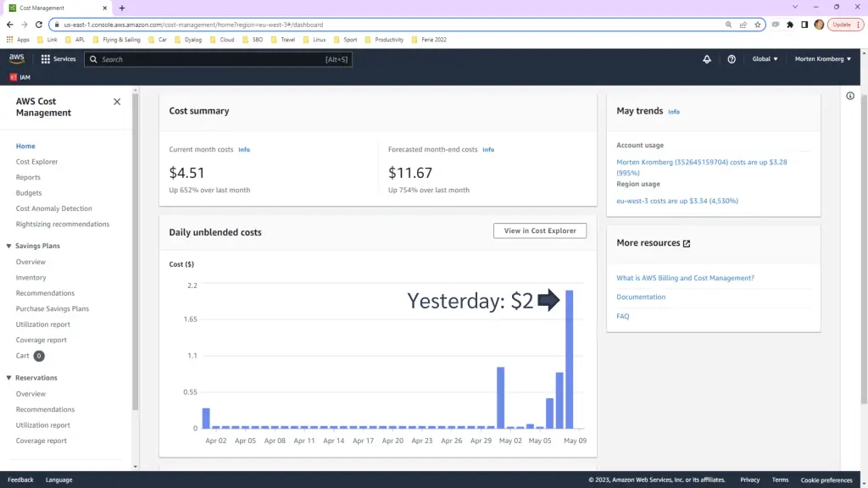This screenshot has width=868, height=488.
Task: Bookmark this page with the star icon
Action: point(757,25)
